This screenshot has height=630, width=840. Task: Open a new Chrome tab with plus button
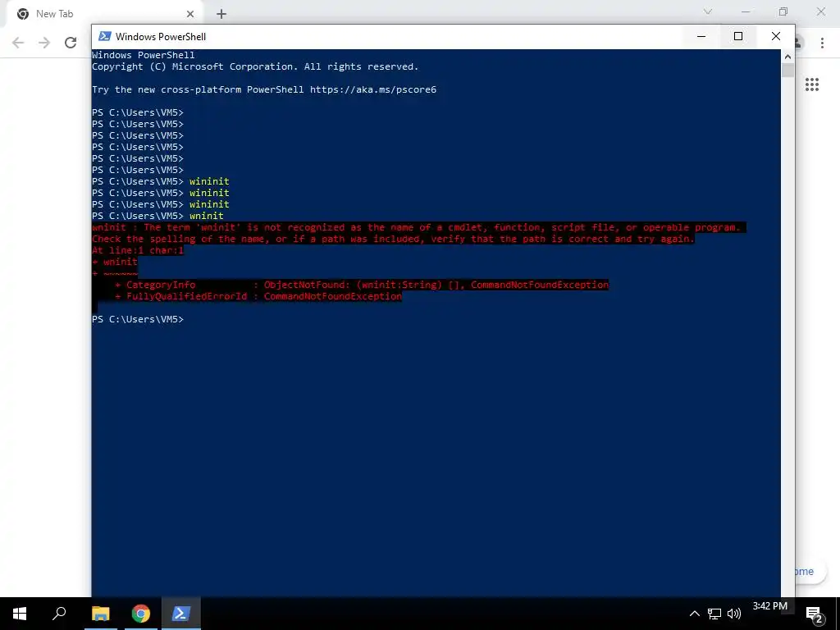(x=221, y=14)
